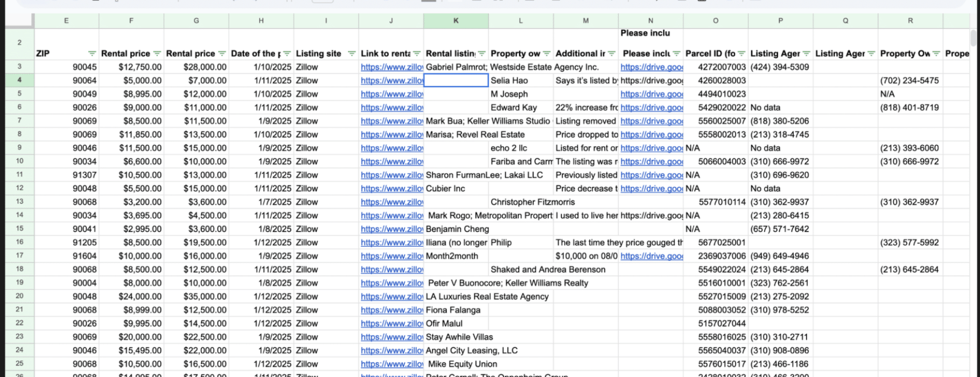Viewport: 980px width, 377px height.
Task: Open the Zillow link in the 90045 row
Action: [392, 67]
